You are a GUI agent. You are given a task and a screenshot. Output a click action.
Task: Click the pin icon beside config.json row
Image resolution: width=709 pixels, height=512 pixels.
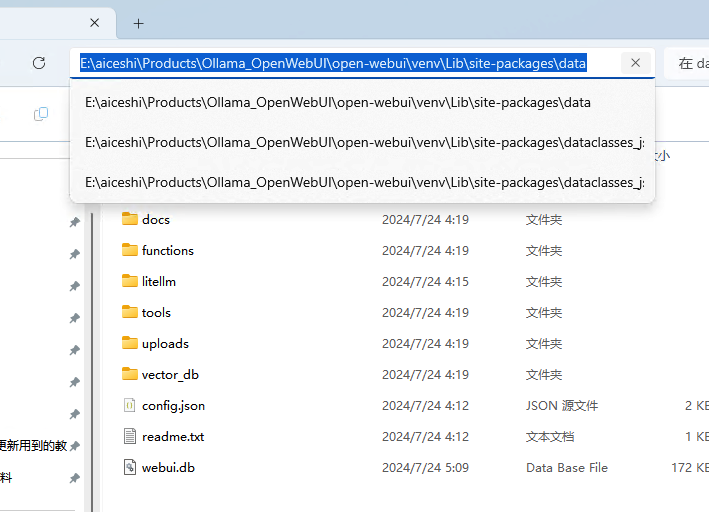click(x=75, y=414)
